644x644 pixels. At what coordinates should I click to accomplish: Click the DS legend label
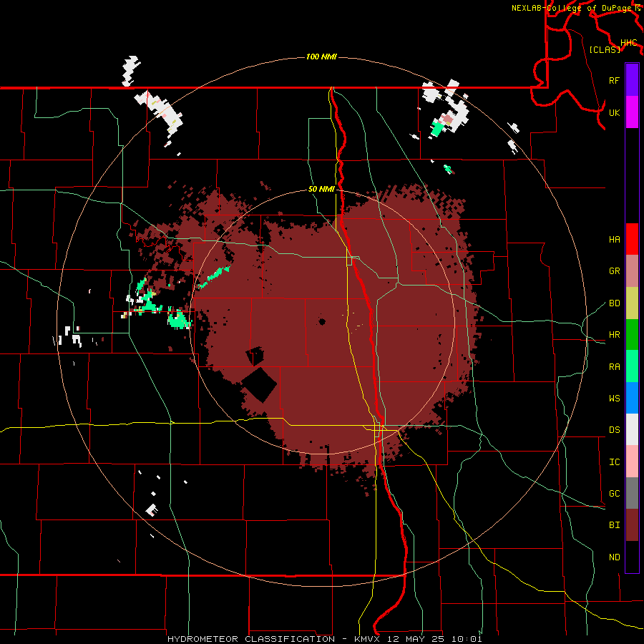click(614, 430)
